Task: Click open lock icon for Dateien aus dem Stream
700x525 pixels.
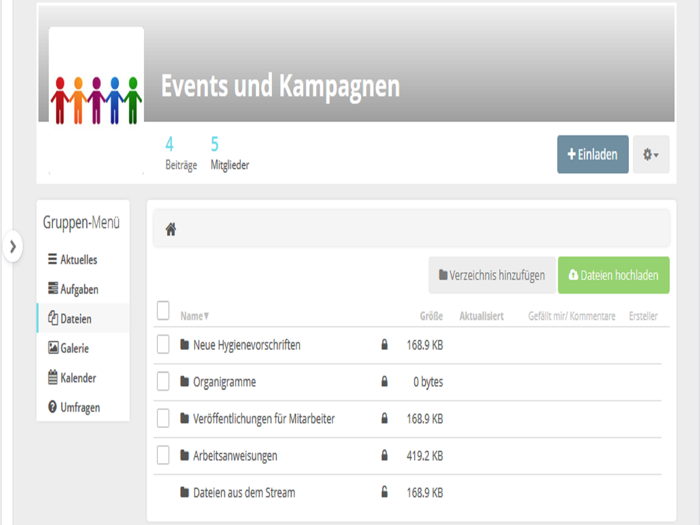Action: 384,492
